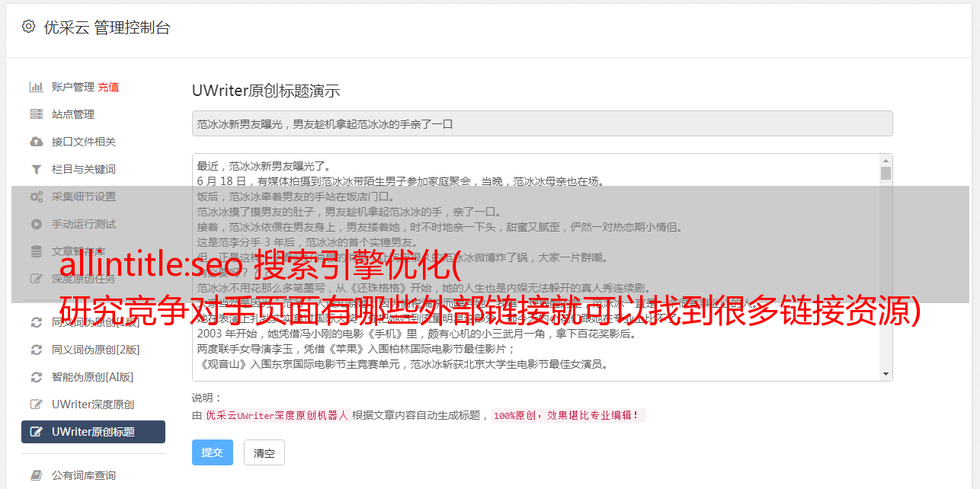This screenshot has height=489, width=980.
Task: Click the book icon beside 公有词库查询
Action: pos(36,475)
